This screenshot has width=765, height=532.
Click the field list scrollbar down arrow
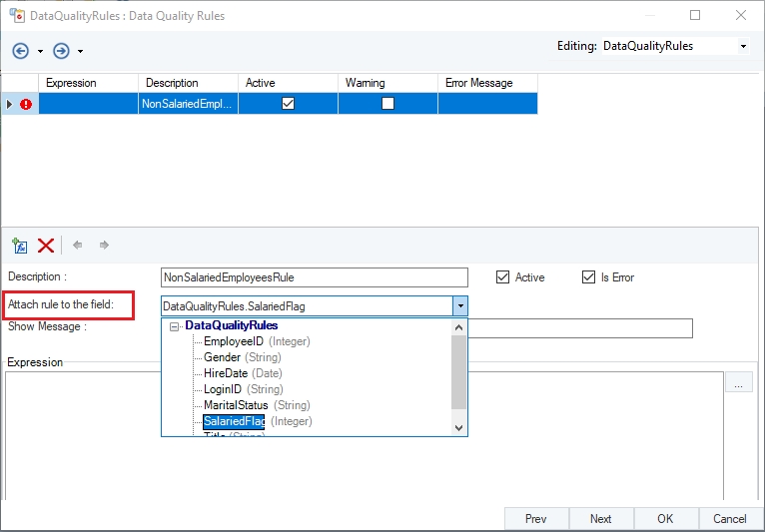point(459,427)
